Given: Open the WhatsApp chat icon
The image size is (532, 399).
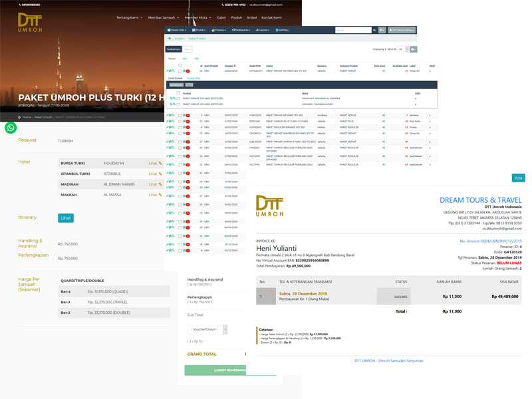Looking at the screenshot, I should pos(11,127).
